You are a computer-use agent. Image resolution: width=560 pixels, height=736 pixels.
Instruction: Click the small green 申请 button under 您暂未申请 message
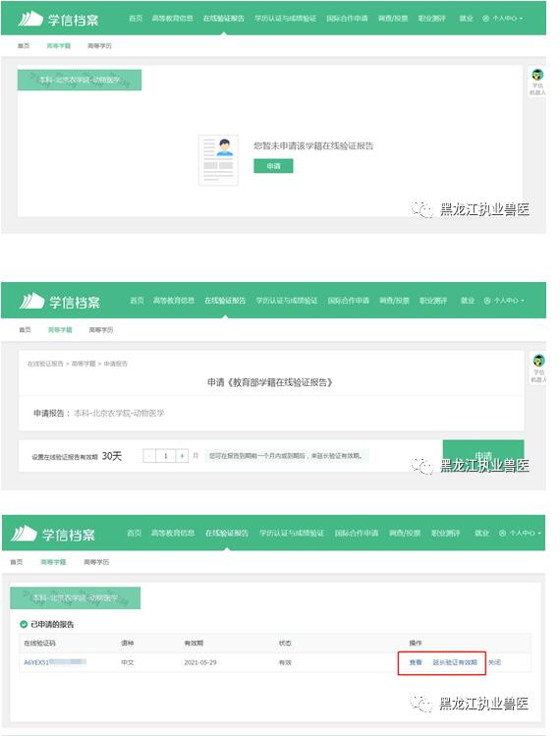(x=273, y=166)
